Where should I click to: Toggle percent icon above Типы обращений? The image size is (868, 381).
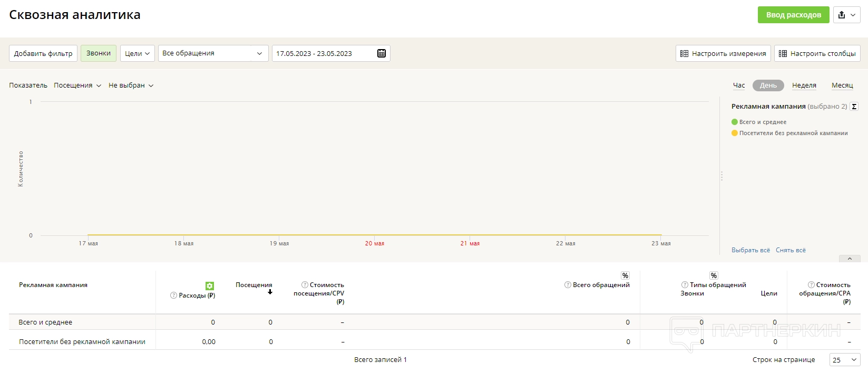tap(714, 275)
